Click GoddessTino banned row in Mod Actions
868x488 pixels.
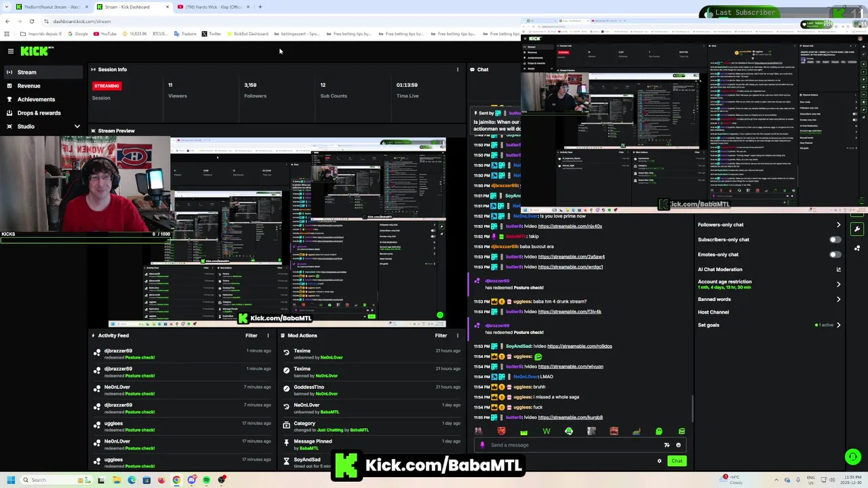pyautogui.click(x=372, y=390)
